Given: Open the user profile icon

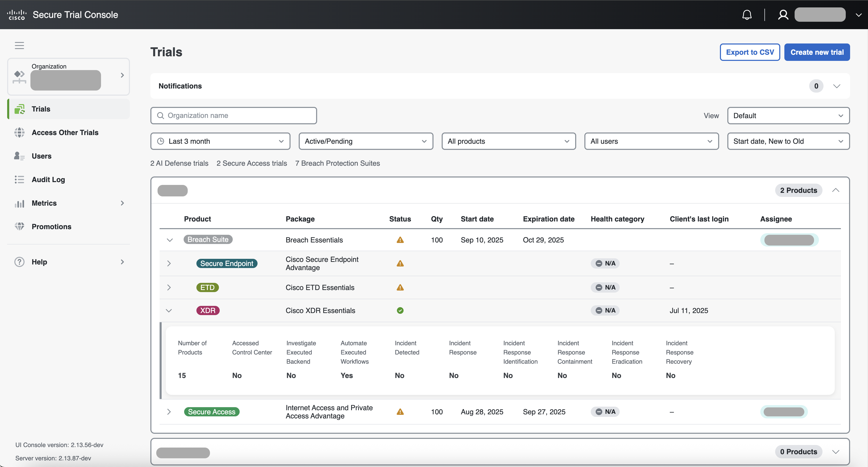Looking at the screenshot, I should (x=783, y=15).
